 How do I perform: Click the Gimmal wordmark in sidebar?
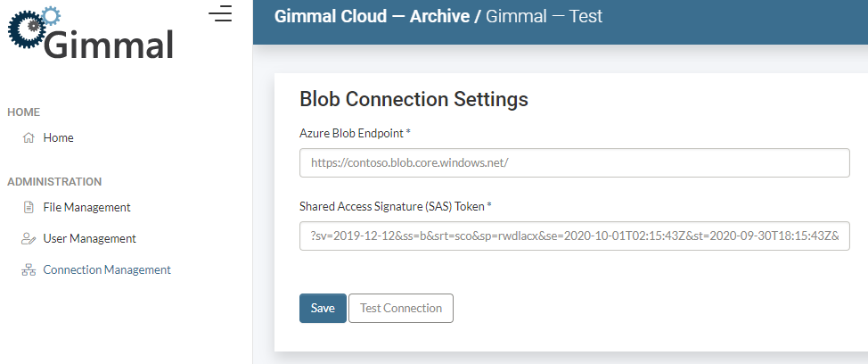coord(109,45)
